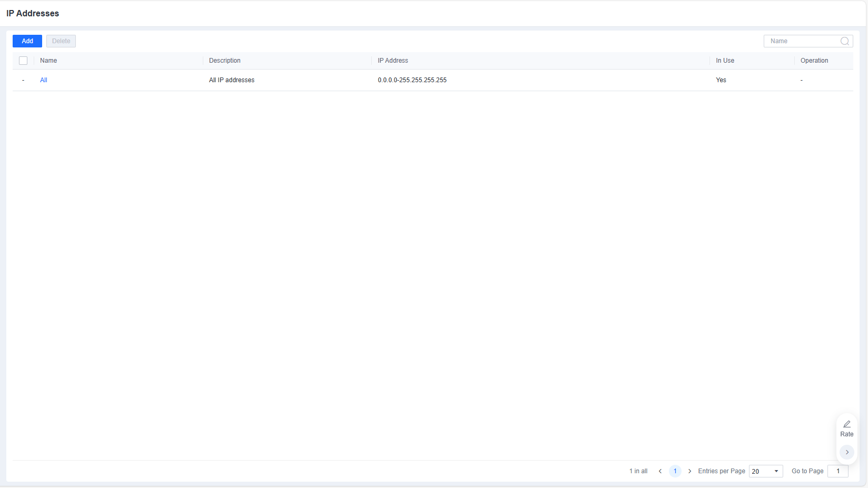Click the greyed Delete button

[61, 41]
